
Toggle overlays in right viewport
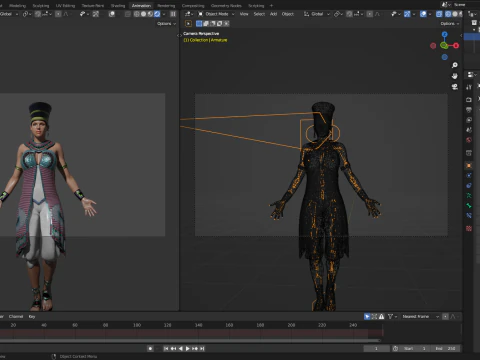(423, 14)
